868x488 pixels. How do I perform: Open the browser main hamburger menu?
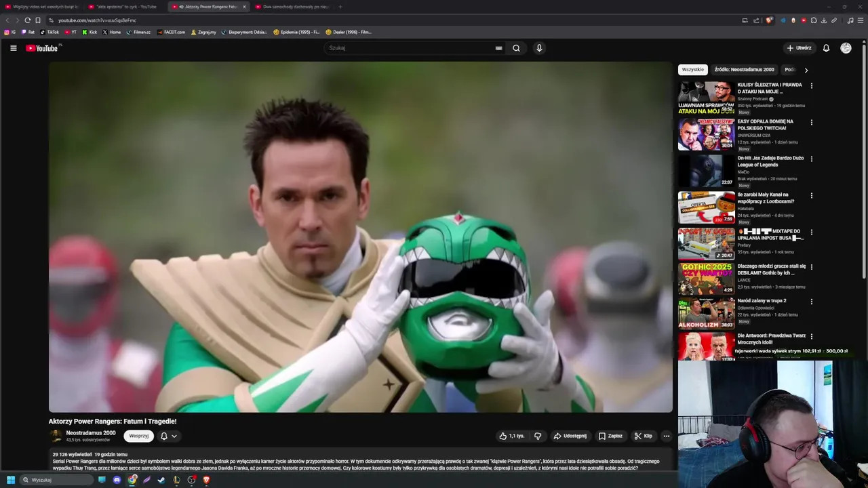click(861, 20)
